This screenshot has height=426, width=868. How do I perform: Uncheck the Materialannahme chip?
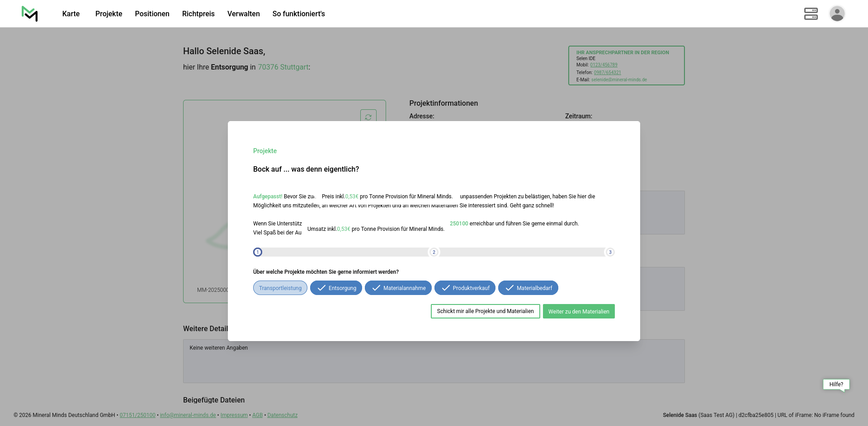(x=398, y=288)
